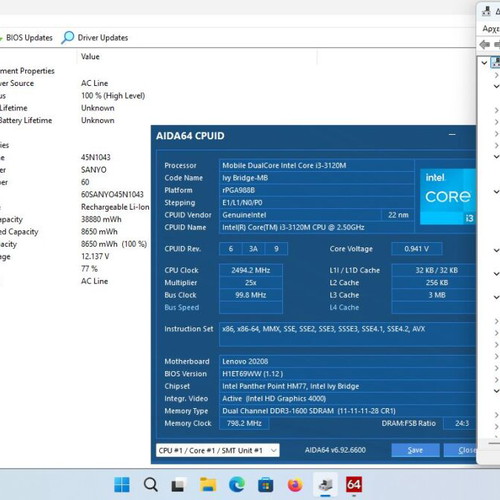Viewport: 500px width, 500px height.
Task: Click the L1I / L1D Cache value 32 KB / 32 KB
Action: click(434, 270)
